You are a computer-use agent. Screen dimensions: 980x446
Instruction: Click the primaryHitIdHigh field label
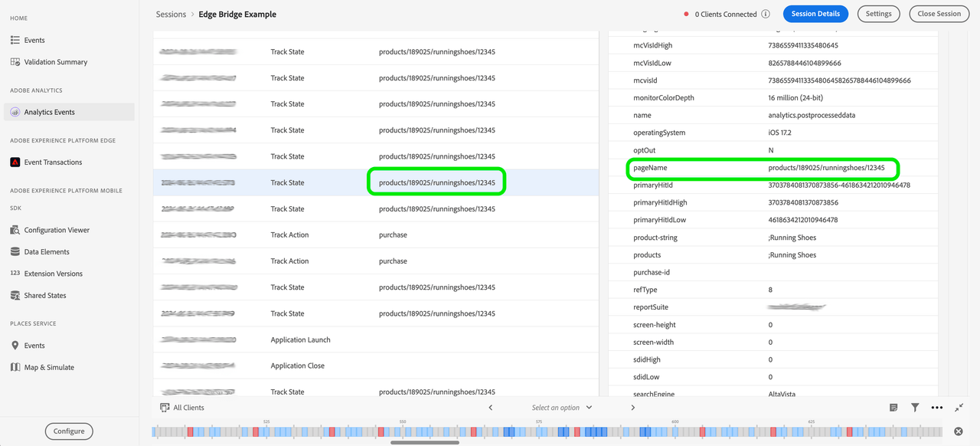(660, 203)
